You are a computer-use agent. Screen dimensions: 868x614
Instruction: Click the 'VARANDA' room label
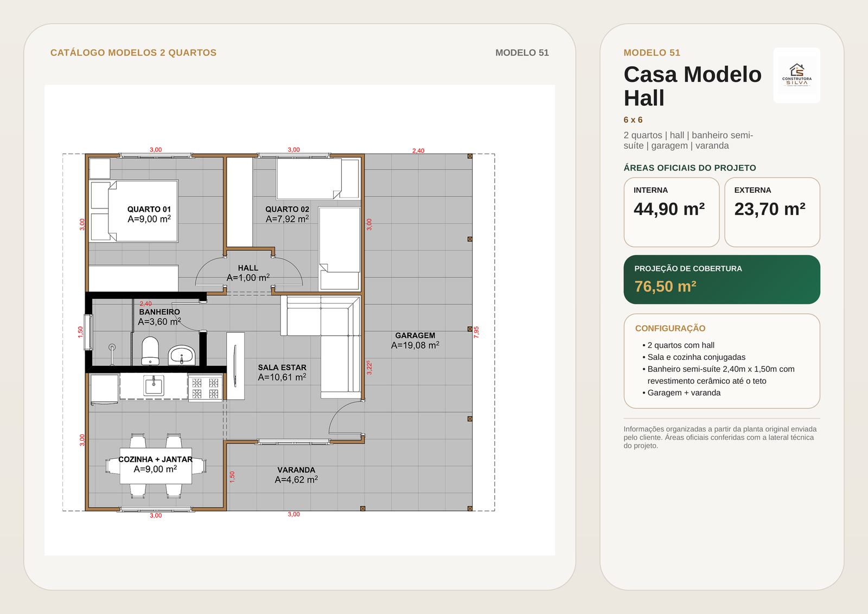click(x=296, y=470)
